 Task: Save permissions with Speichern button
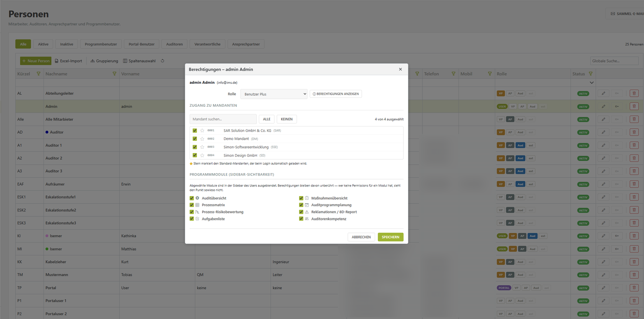click(x=390, y=237)
